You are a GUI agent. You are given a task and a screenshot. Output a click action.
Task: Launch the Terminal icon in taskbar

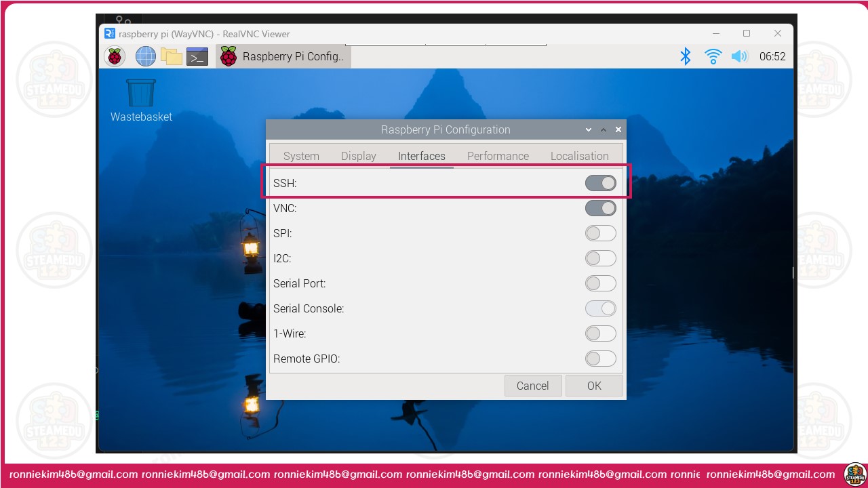(197, 56)
